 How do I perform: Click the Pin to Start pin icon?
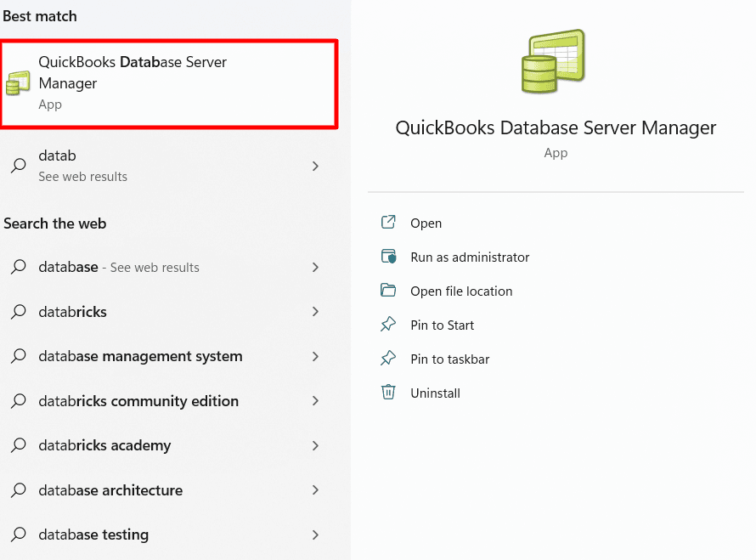388,325
